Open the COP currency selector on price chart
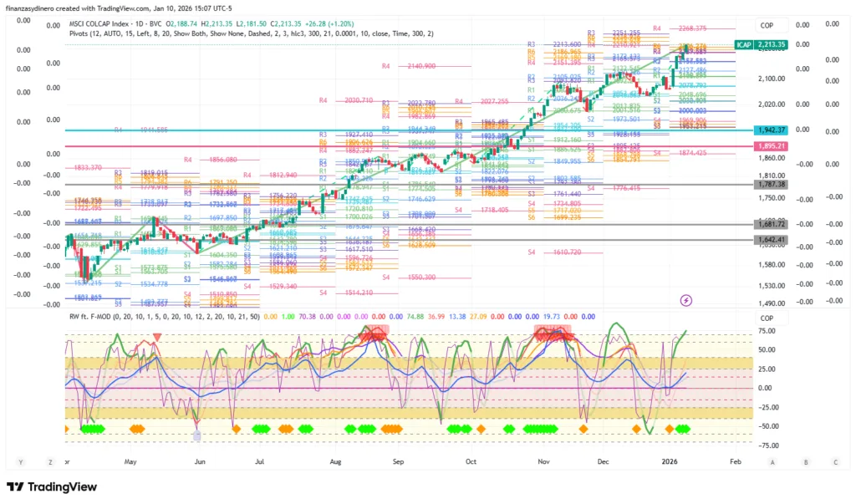The width and height of the screenshot is (856, 504). 767,25
